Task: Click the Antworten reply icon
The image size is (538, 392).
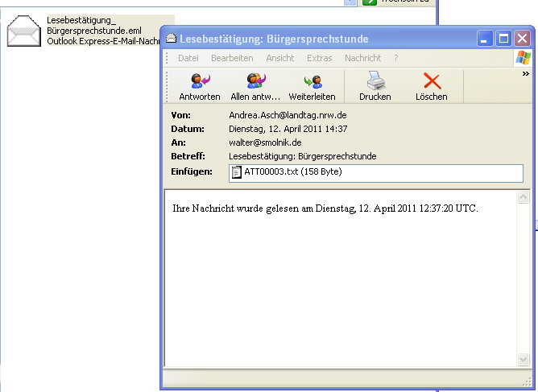Action: coord(200,81)
